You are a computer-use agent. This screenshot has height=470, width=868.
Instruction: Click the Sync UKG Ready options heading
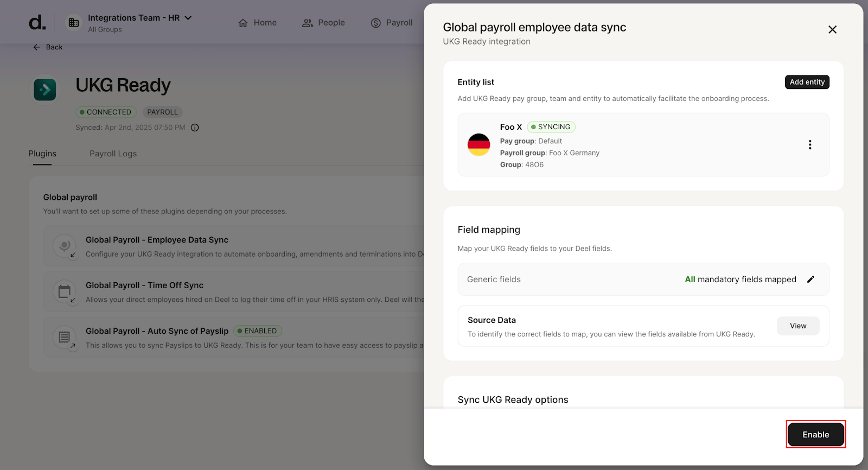coord(513,399)
